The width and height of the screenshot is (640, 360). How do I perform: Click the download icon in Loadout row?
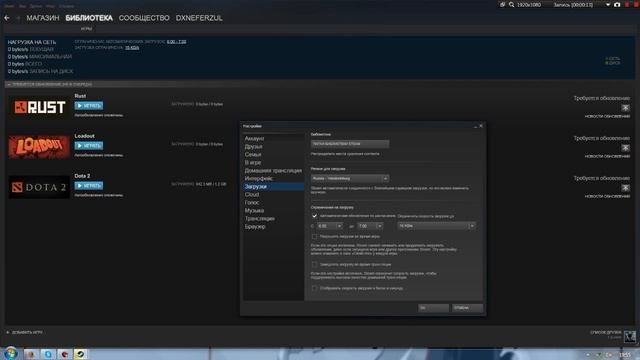[x=625, y=148]
